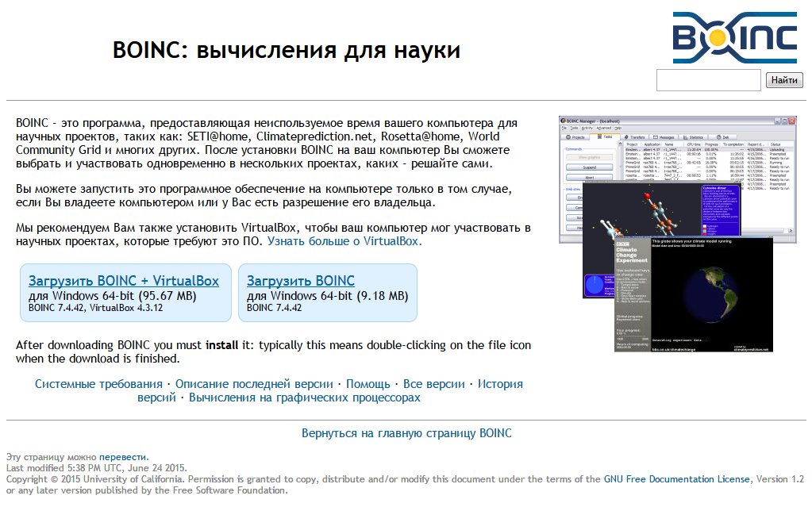Click the bold word 'install'

point(221,345)
